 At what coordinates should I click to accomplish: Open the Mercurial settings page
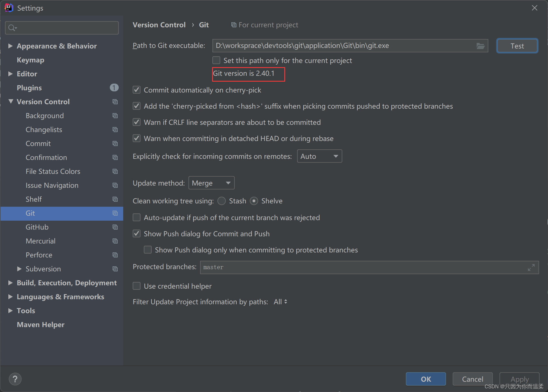(40, 241)
